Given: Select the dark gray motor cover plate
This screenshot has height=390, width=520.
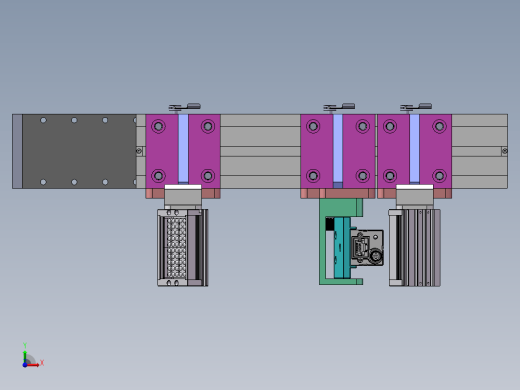Looking at the screenshot, I should click(79, 151).
